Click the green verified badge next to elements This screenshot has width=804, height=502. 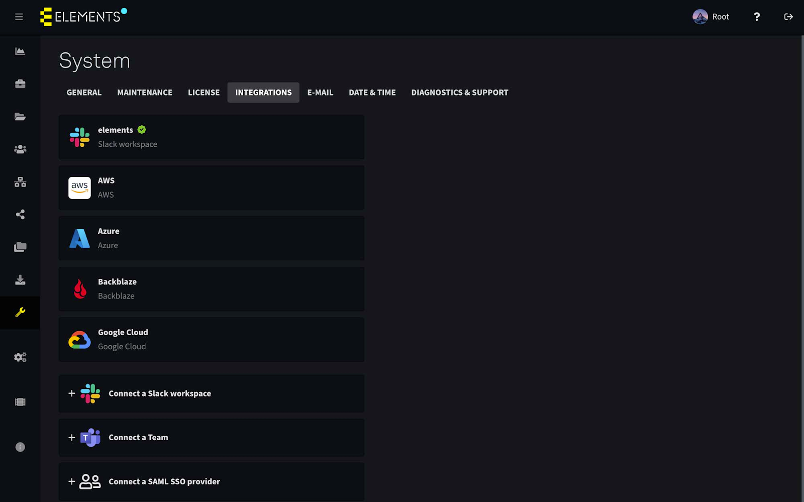coord(142,130)
